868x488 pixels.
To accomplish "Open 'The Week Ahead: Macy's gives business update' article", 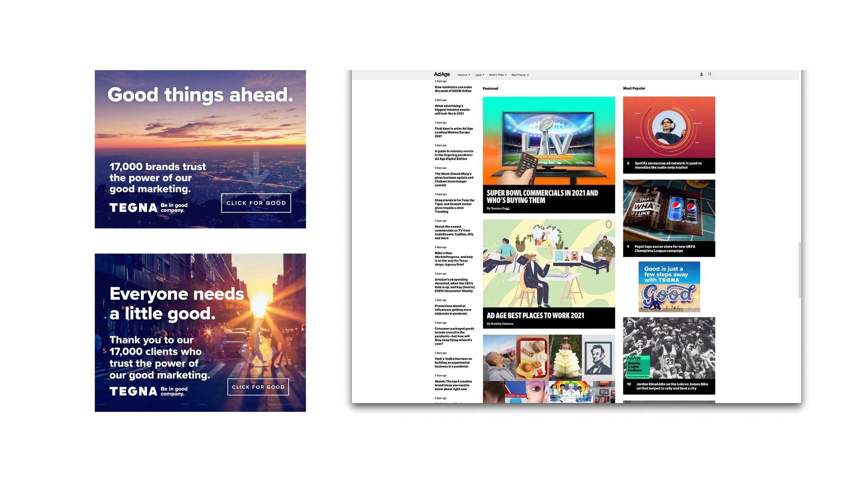I will pyautogui.click(x=454, y=179).
